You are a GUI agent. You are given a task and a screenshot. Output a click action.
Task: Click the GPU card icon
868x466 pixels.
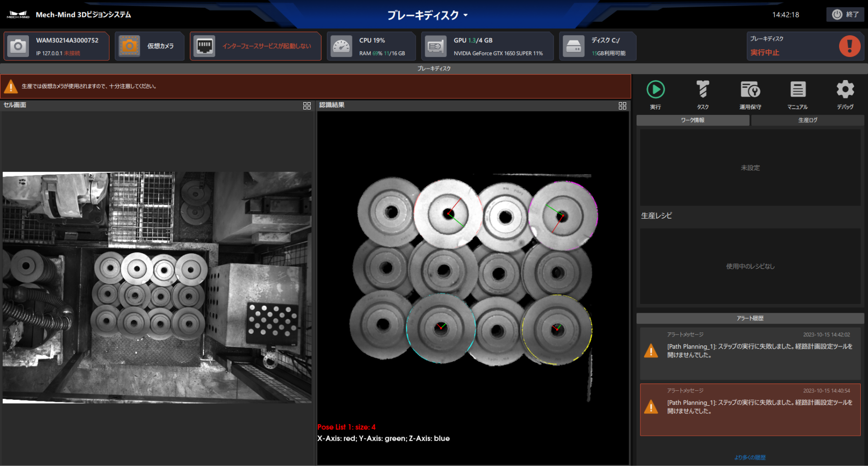436,46
